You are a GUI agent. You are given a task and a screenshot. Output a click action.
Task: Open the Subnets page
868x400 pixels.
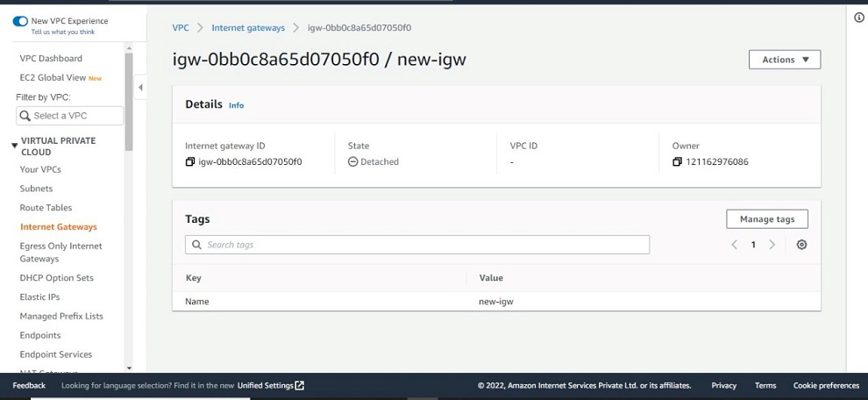tap(36, 189)
